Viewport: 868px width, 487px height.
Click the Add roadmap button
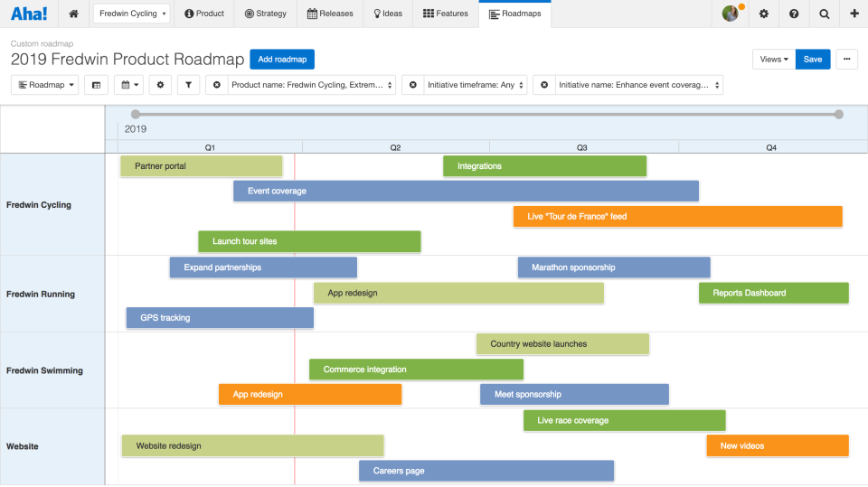pyautogui.click(x=282, y=60)
